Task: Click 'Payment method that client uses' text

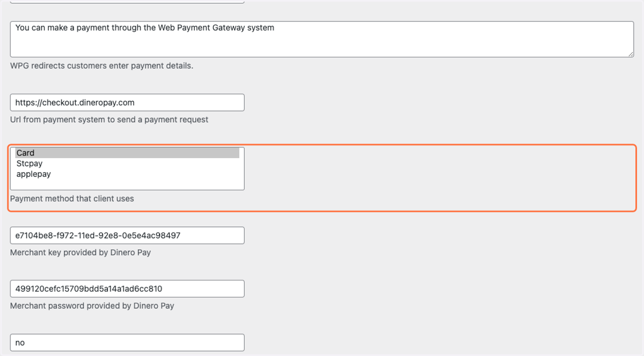Action: tap(72, 198)
